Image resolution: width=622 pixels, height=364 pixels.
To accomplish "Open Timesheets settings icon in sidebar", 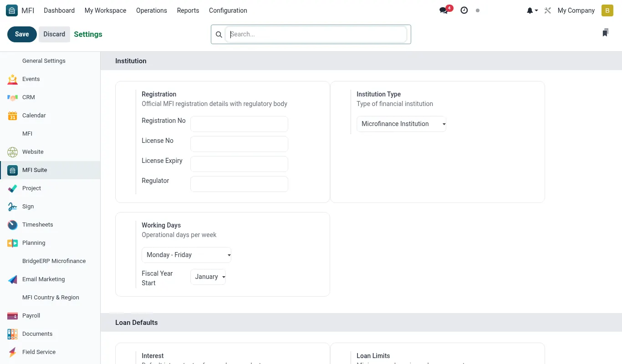I will [x=13, y=225].
